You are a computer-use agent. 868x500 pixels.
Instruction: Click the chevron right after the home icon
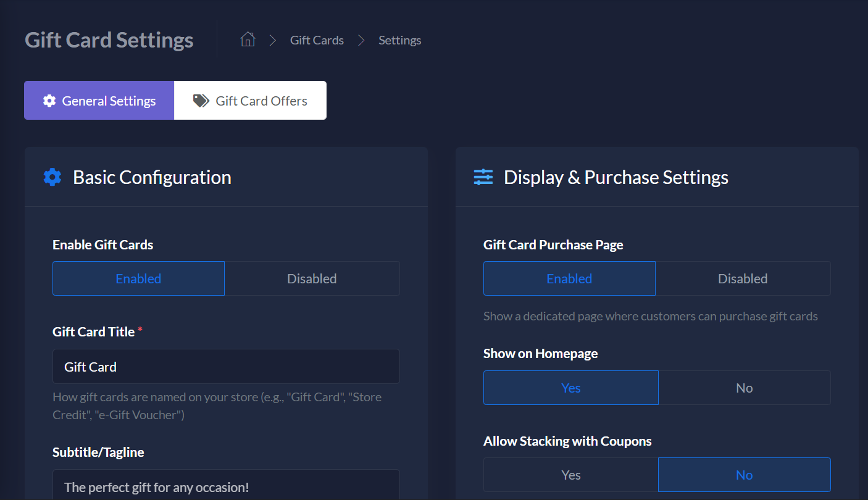coord(272,40)
